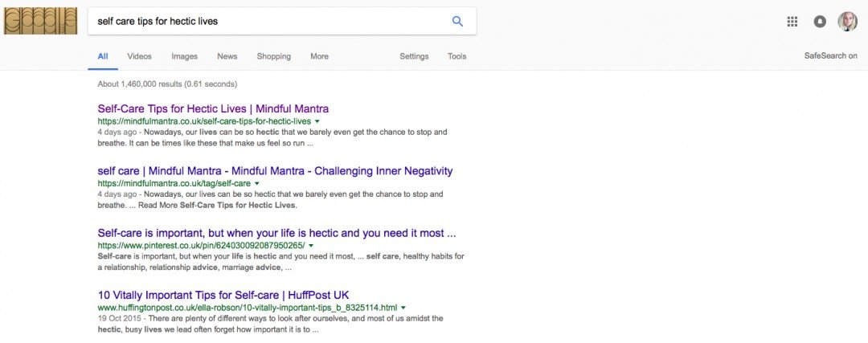The image size is (868, 343).
Task: Click the magnifier search icon
Action: coord(457,22)
